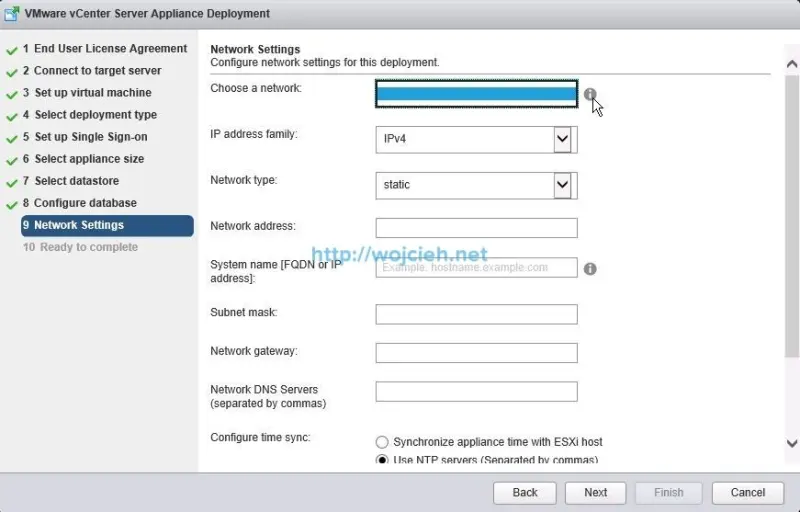Select Use NTP servers radio option
Image resolution: width=800 pixels, height=512 pixels.
[382, 459]
